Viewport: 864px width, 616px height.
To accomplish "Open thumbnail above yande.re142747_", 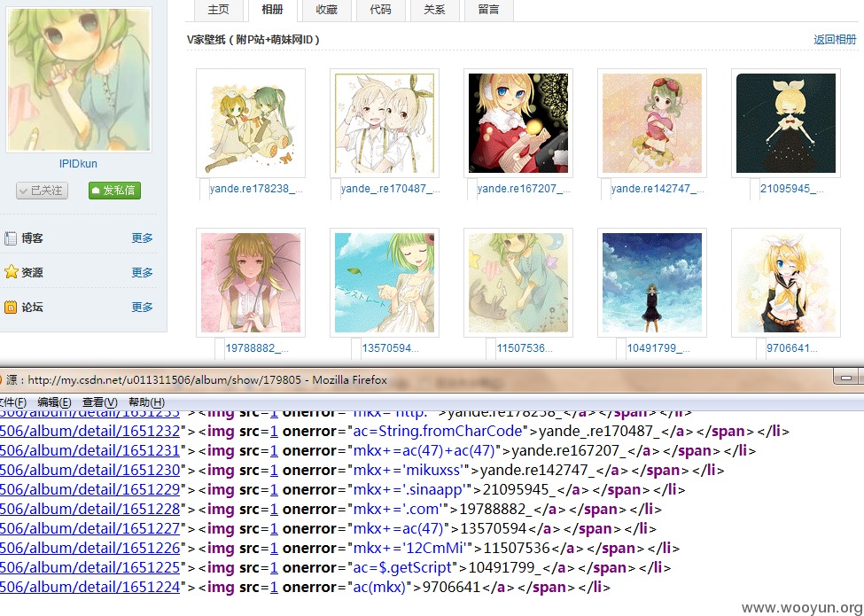I will (x=652, y=123).
